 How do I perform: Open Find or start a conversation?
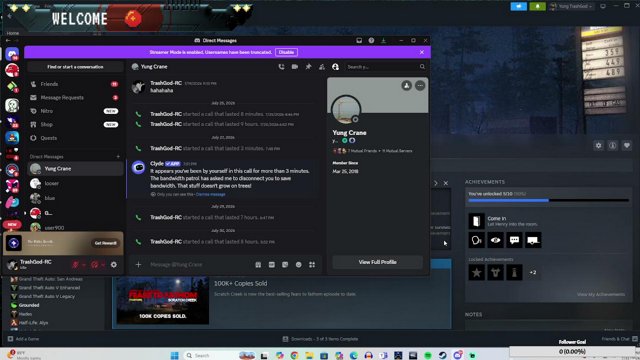(x=75, y=67)
